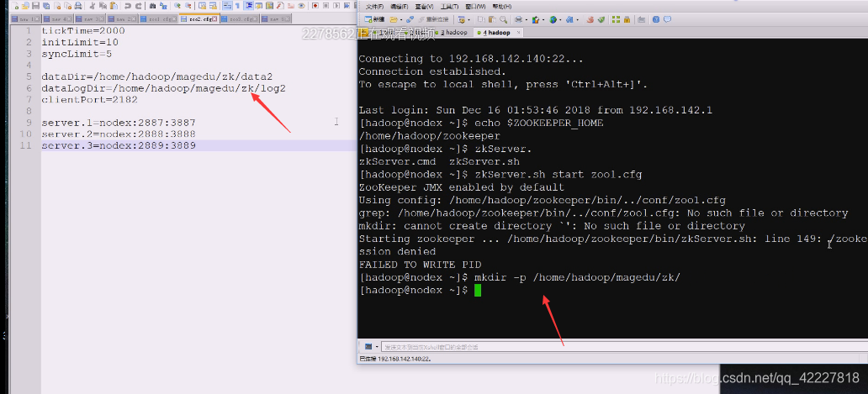Expand the session properties dropdown arrow in Xshell
Viewport: 868px width, 394px height.
click(x=468, y=19)
